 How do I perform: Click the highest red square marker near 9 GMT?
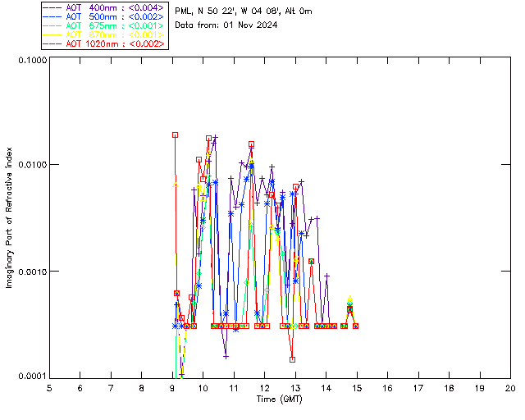tap(175, 135)
